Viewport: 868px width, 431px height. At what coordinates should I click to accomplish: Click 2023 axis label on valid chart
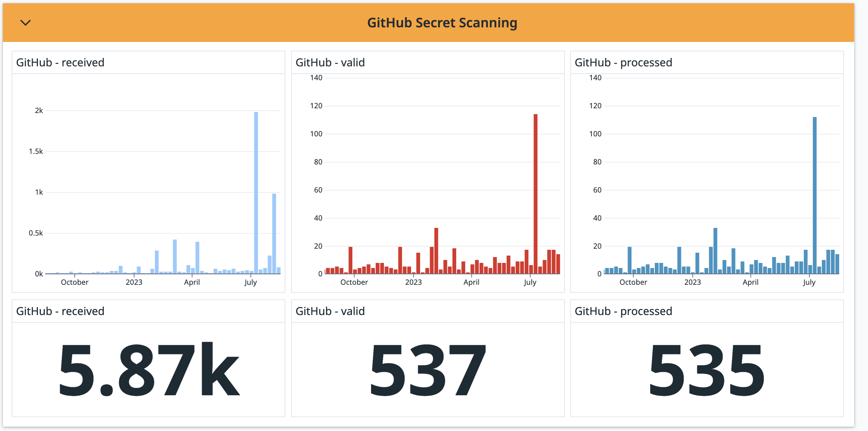click(x=413, y=282)
